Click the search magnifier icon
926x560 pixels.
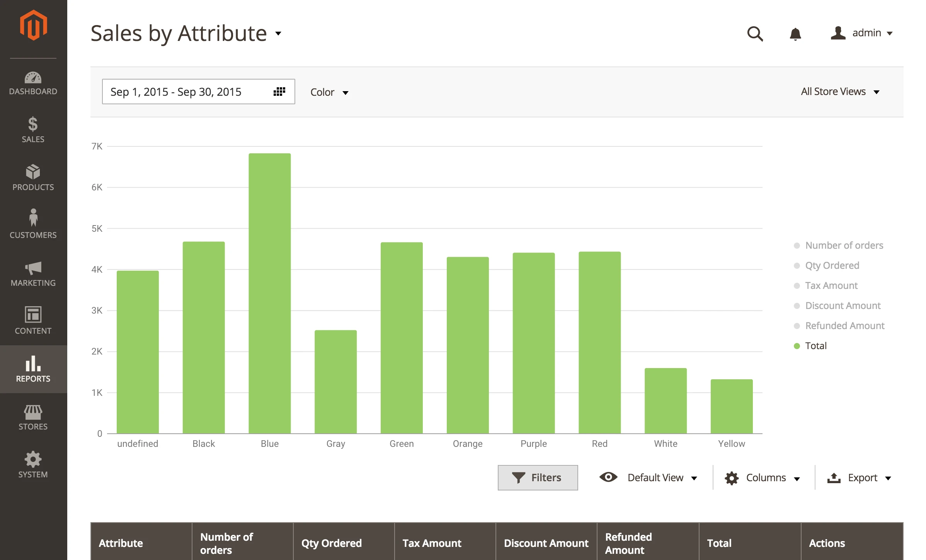point(755,34)
